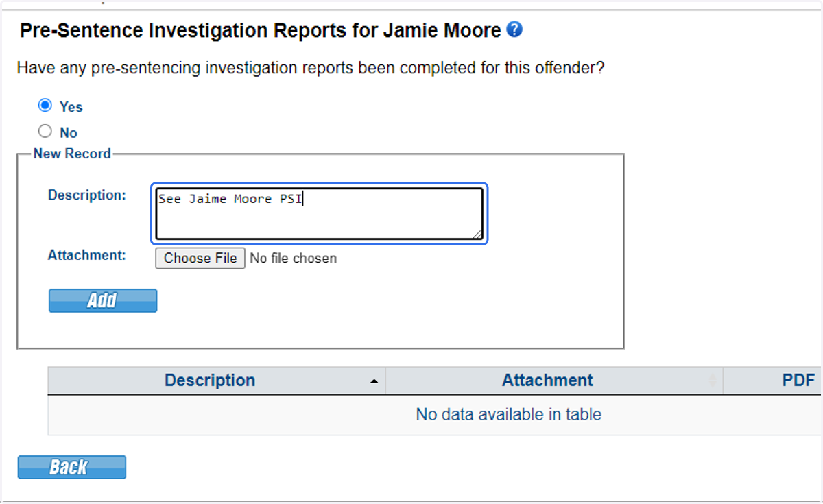Click the 'No file chosen' text
The image size is (823, 504).
coord(294,259)
